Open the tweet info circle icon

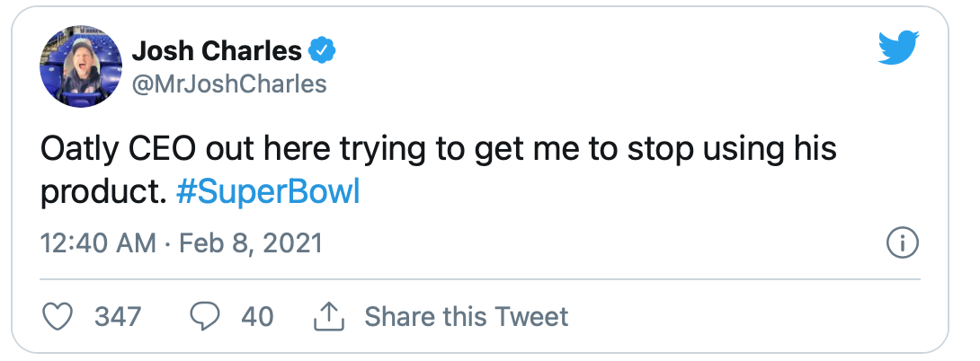[x=901, y=243]
